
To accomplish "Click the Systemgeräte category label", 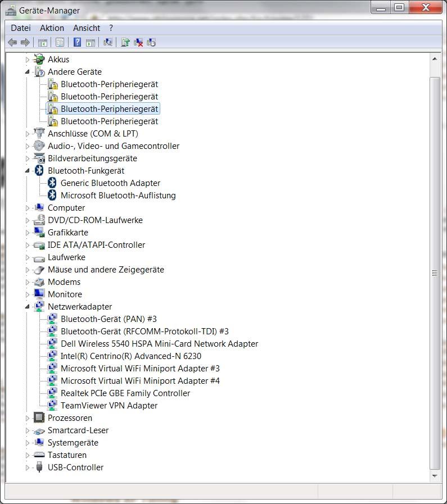I will coord(73,443).
